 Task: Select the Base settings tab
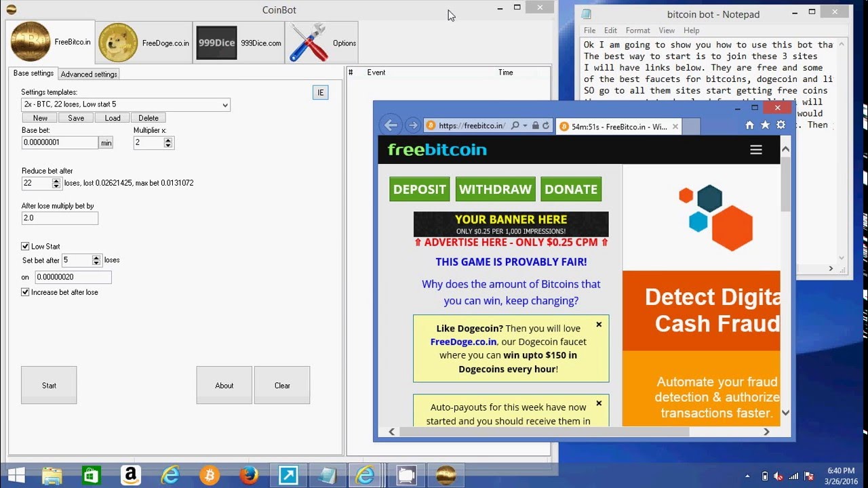(x=33, y=73)
